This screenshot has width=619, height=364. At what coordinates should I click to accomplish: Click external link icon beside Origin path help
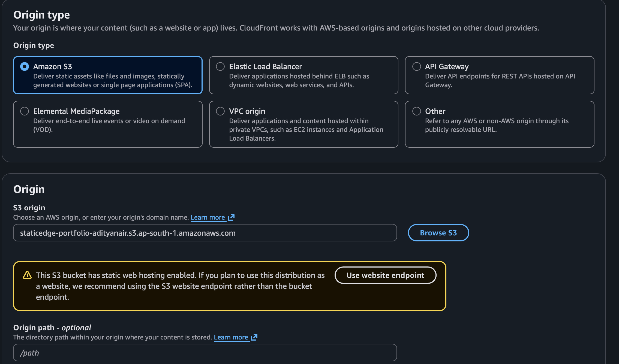click(254, 337)
